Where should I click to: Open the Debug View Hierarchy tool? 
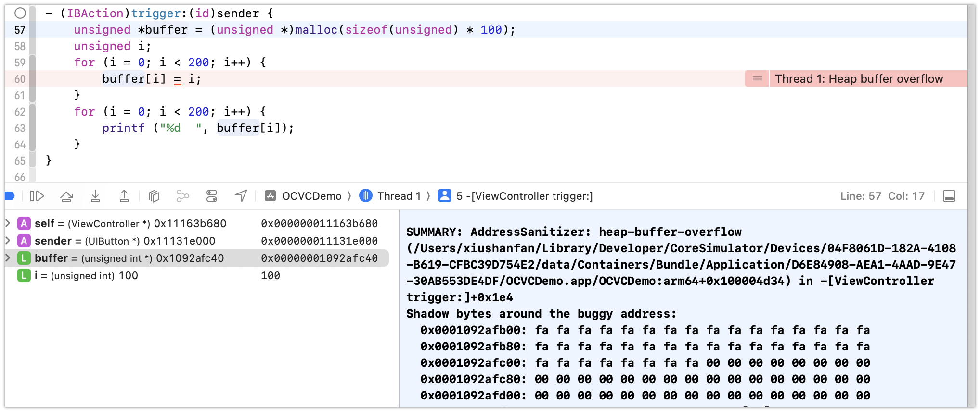[x=154, y=196]
